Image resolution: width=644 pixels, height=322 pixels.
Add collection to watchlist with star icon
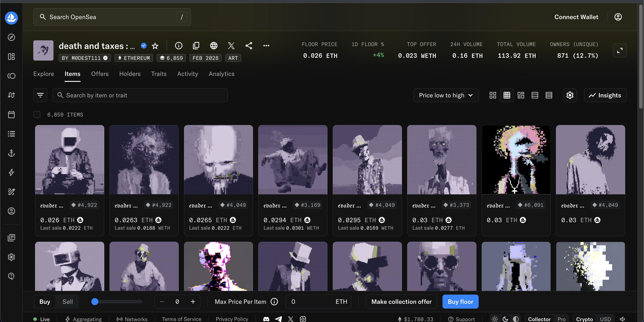pyautogui.click(x=155, y=46)
